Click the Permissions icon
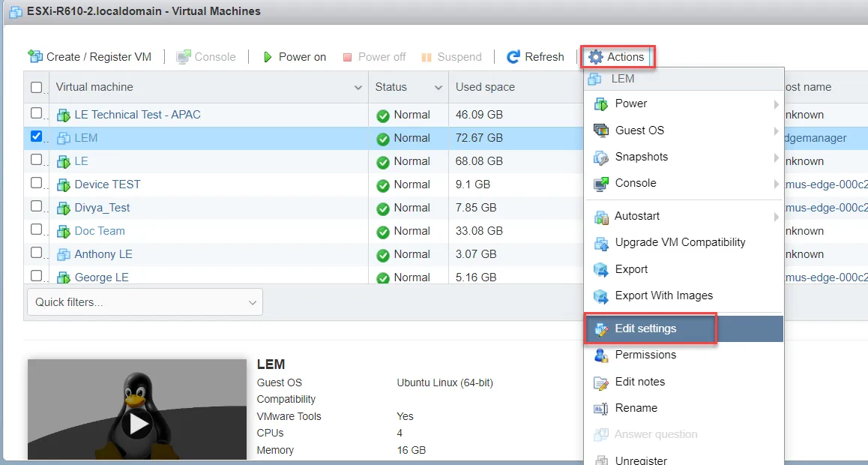Screen dimensions: 868x465 pyautogui.click(x=600, y=355)
